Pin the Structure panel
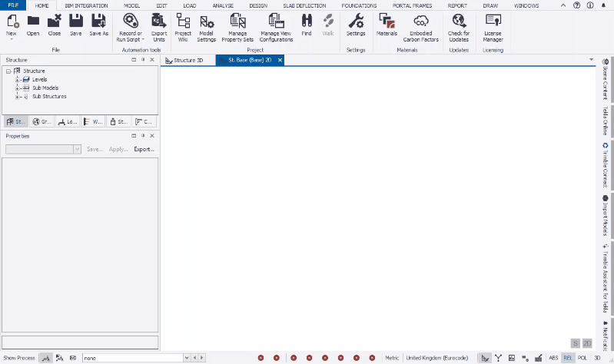The width and height of the screenshot is (614, 364). (x=143, y=59)
